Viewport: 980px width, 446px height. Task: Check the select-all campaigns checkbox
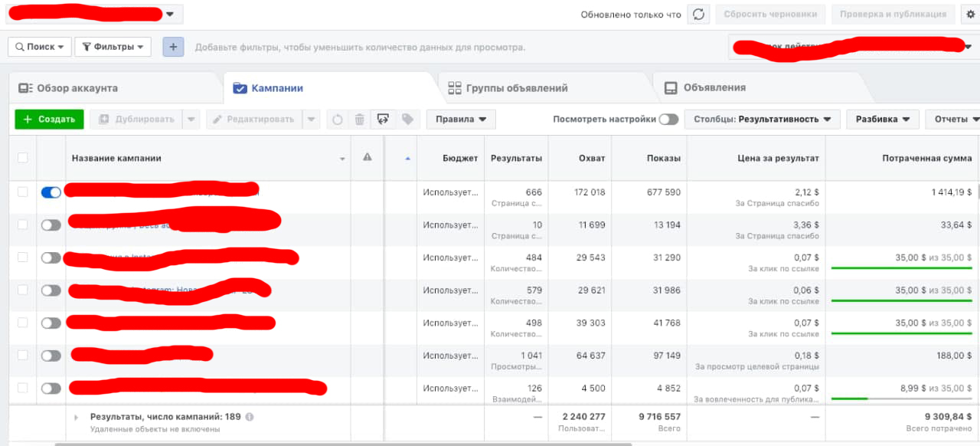(x=22, y=158)
